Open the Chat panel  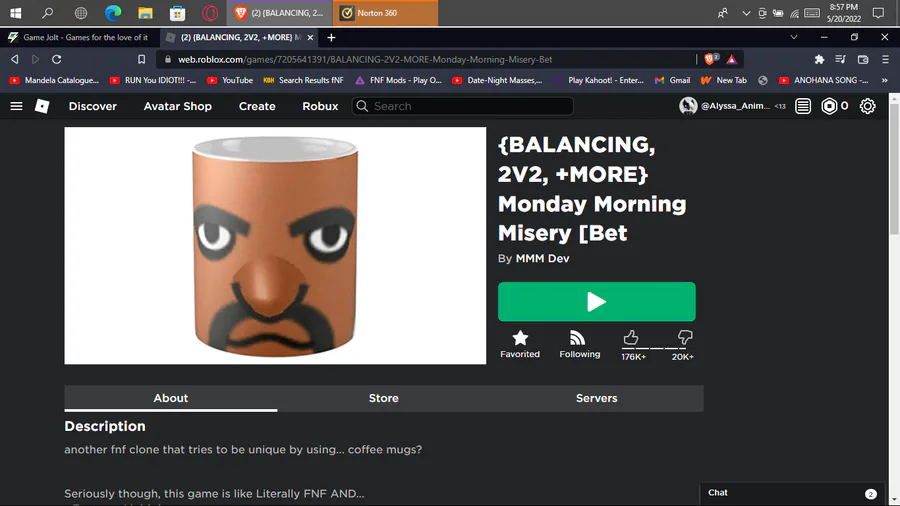pyautogui.click(x=792, y=493)
